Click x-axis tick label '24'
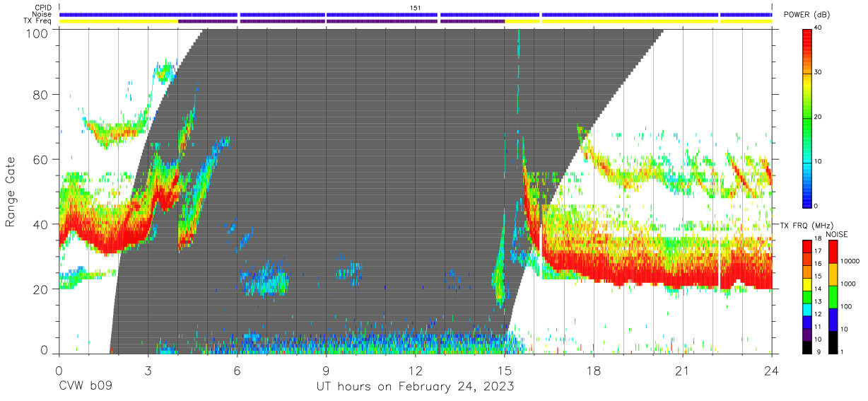 [x=772, y=369]
